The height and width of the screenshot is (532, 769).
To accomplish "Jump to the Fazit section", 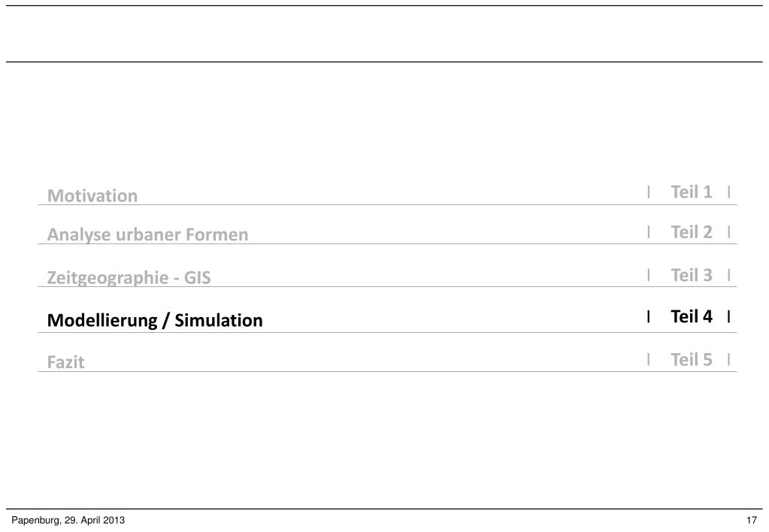I will pyautogui.click(x=66, y=362).
